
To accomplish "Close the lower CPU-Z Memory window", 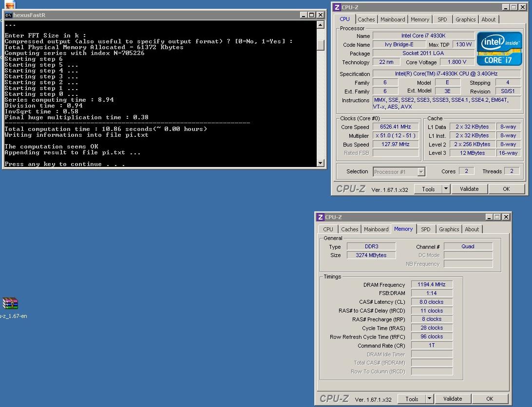I will pyautogui.click(x=506, y=217).
